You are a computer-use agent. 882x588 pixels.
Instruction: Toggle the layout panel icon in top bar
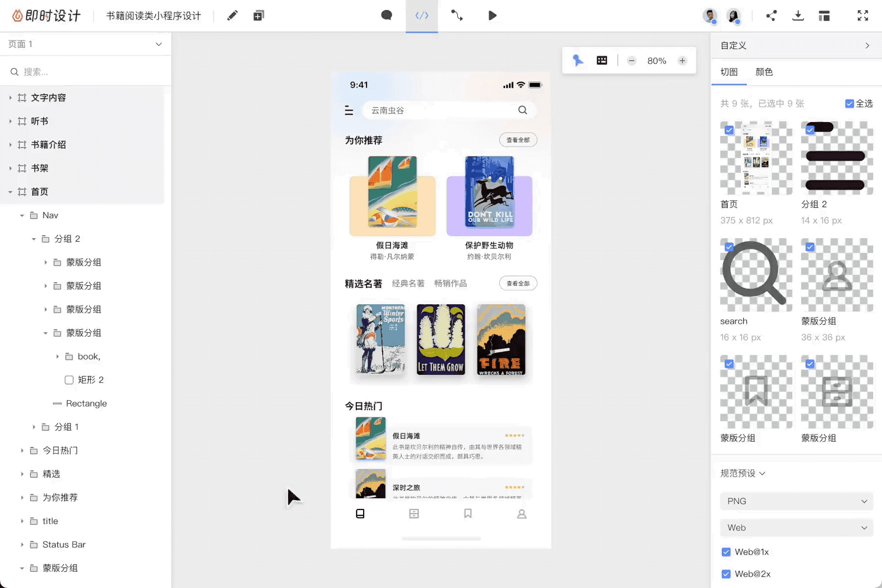[x=824, y=16]
